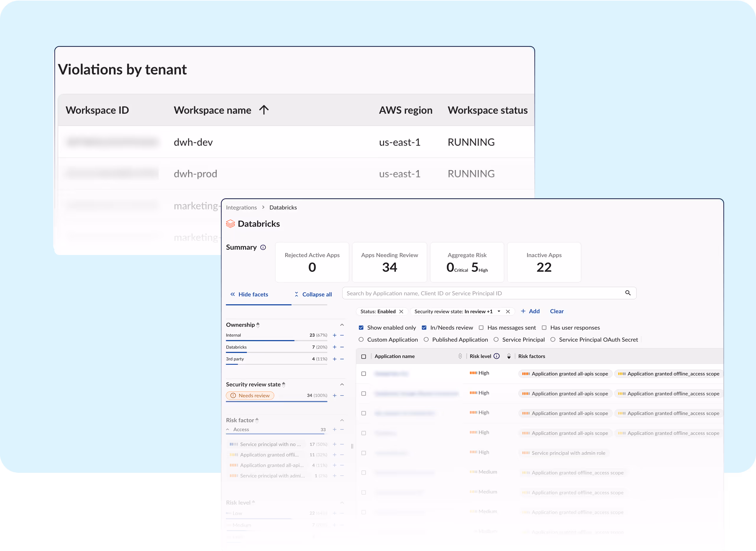Open Security review state filter dropdown
Screen dimensions: 756x551
499,311
